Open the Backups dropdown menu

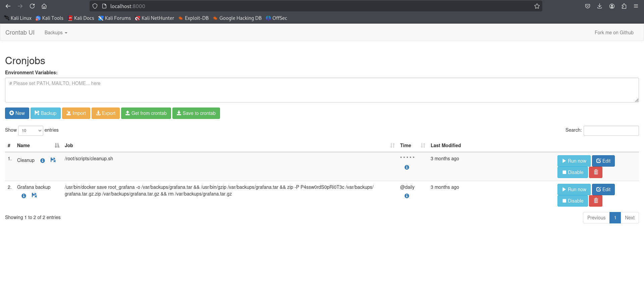pos(56,33)
